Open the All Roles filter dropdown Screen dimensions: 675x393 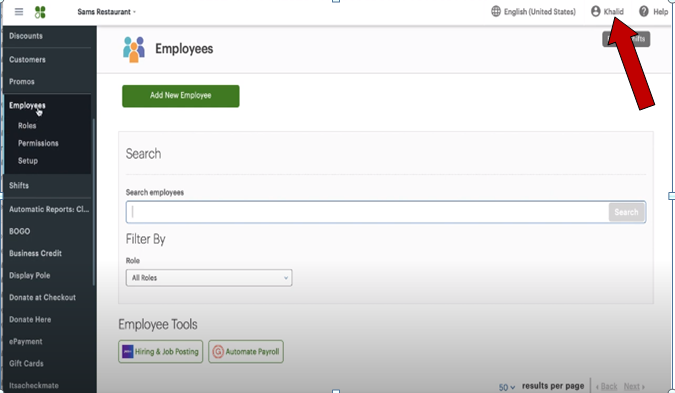click(x=209, y=278)
